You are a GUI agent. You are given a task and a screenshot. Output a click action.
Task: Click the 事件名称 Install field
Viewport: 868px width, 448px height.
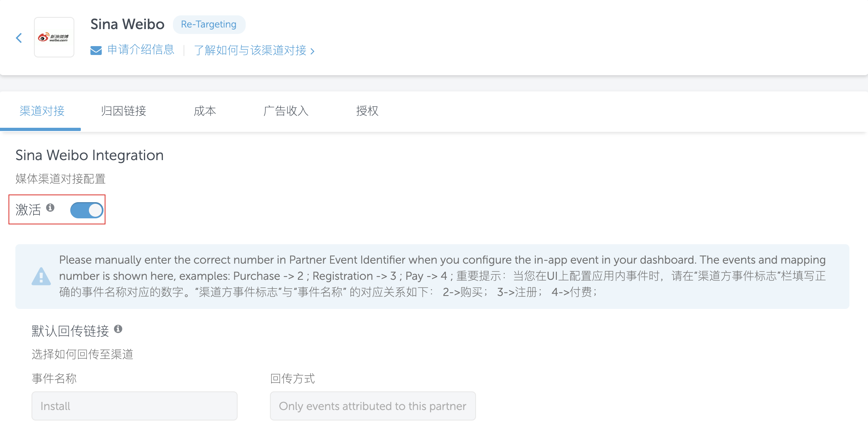(x=135, y=406)
